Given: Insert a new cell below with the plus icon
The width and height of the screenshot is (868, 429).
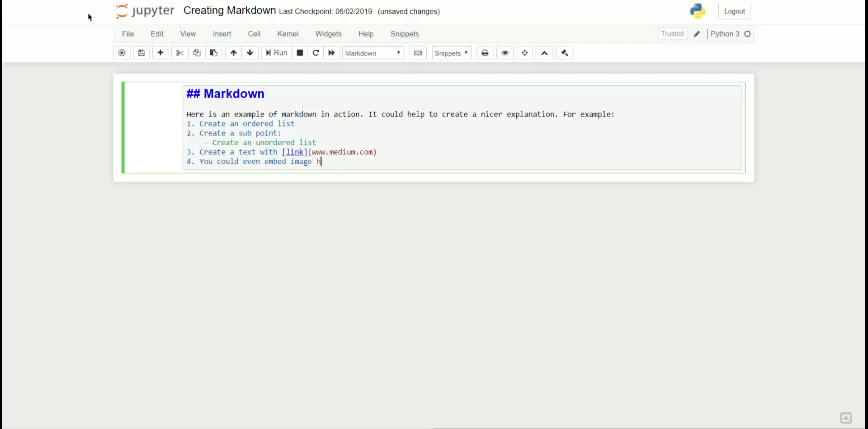Looking at the screenshot, I should click(160, 52).
